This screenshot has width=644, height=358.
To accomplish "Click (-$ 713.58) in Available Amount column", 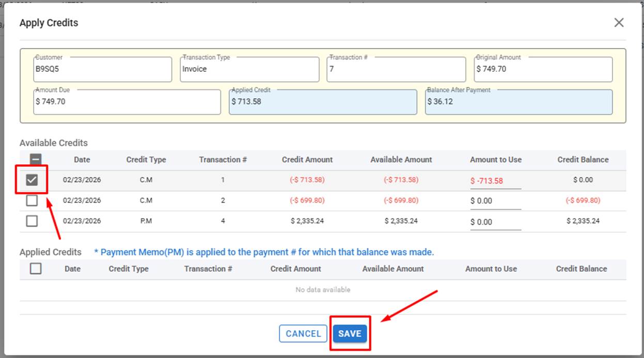I will pos(401,180).
